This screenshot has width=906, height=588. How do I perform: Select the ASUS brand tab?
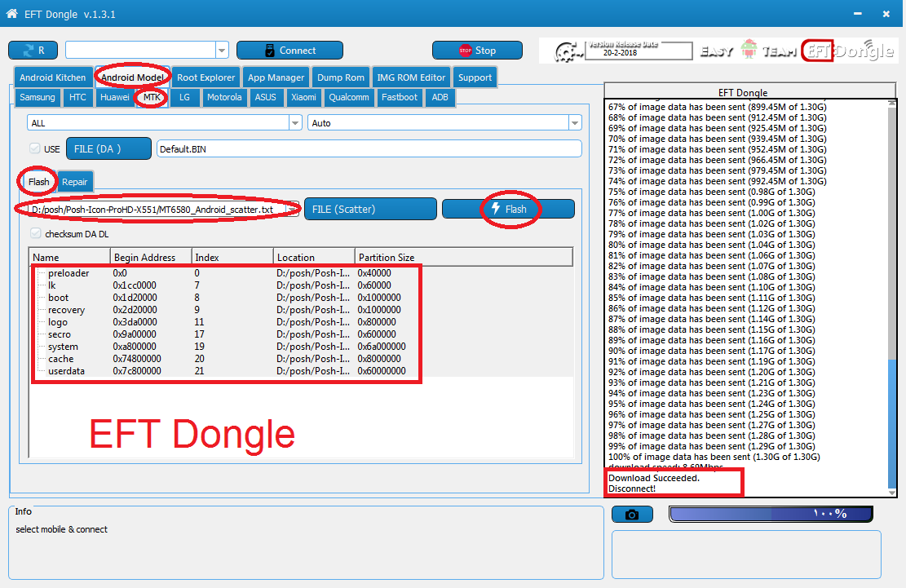click(x=266, y=97)
